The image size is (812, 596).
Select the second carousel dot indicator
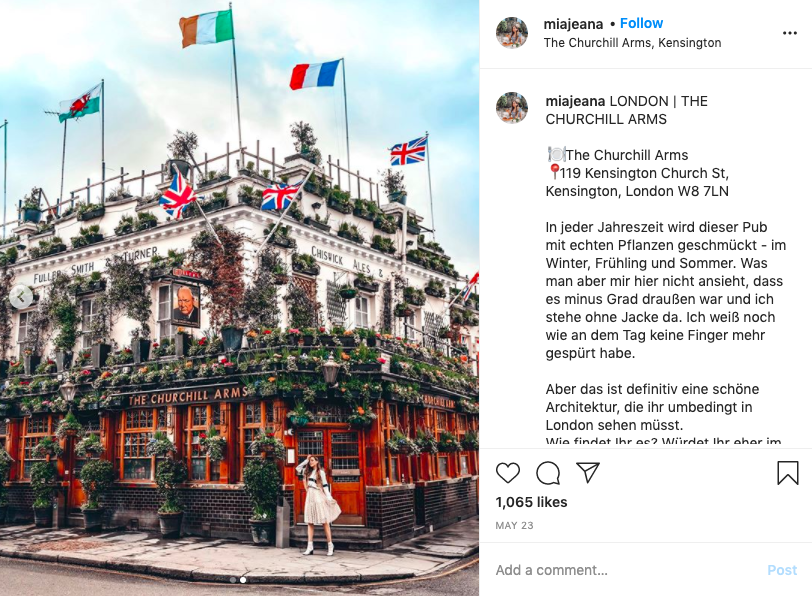[243, 580]
